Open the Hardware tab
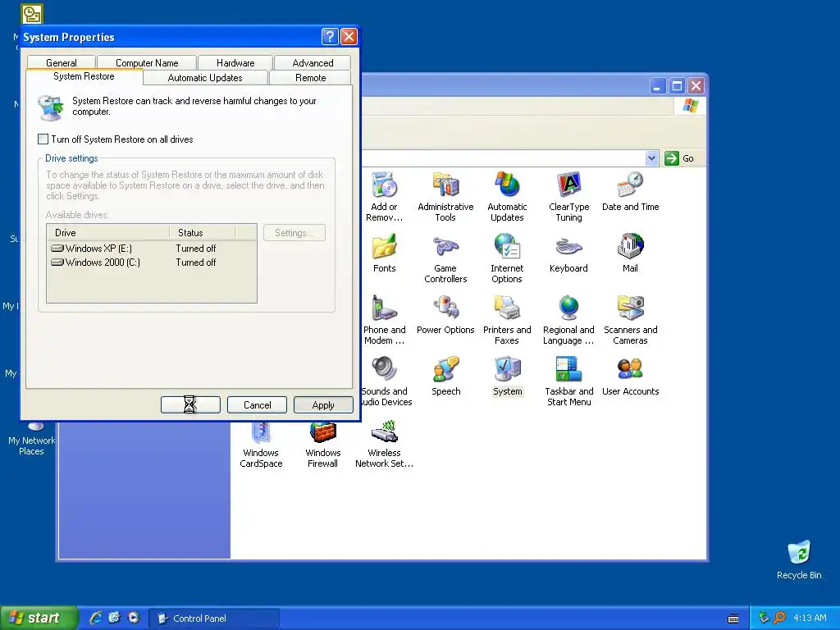The height and width of the screenshot is (630, 840). click(235, 62)
